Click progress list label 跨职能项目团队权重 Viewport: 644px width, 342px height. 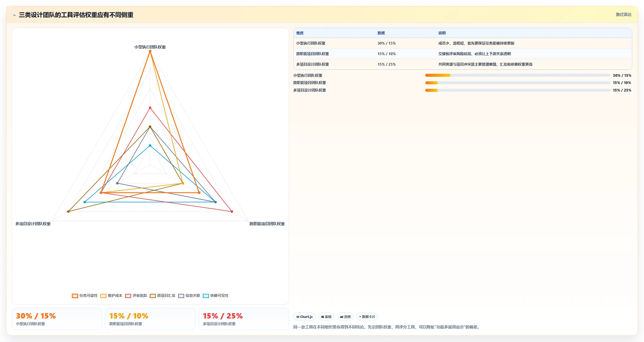309,83
